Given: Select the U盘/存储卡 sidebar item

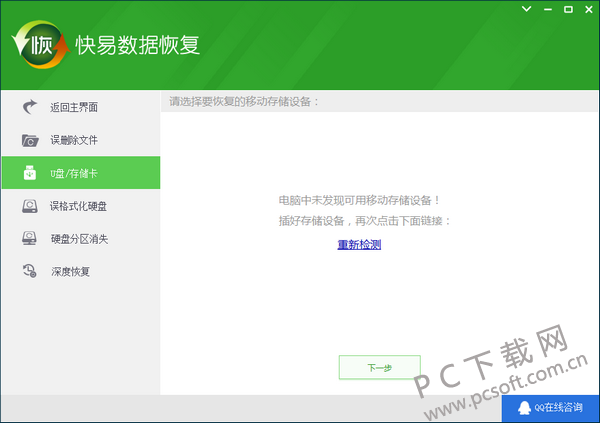Looking at the screenshot, I should (81, 173).
